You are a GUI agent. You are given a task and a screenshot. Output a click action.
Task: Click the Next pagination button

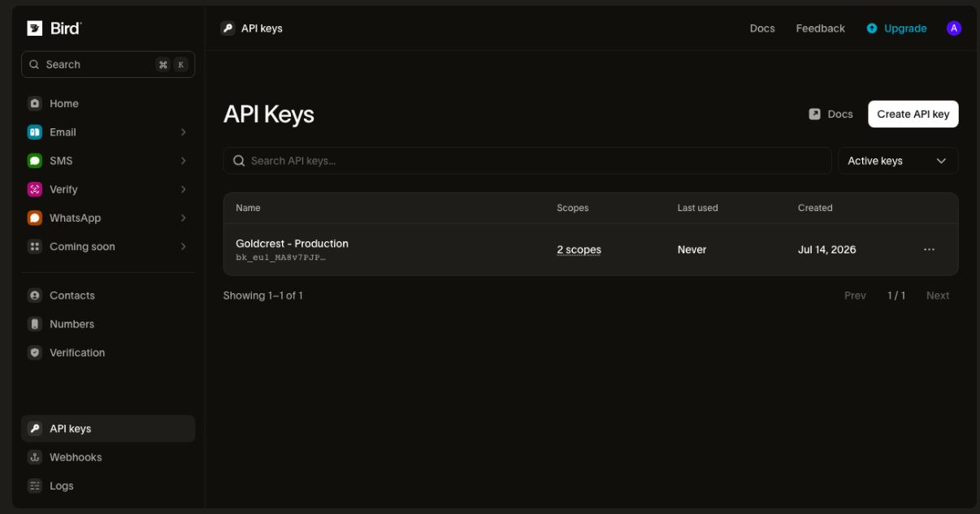pos(938,296)
